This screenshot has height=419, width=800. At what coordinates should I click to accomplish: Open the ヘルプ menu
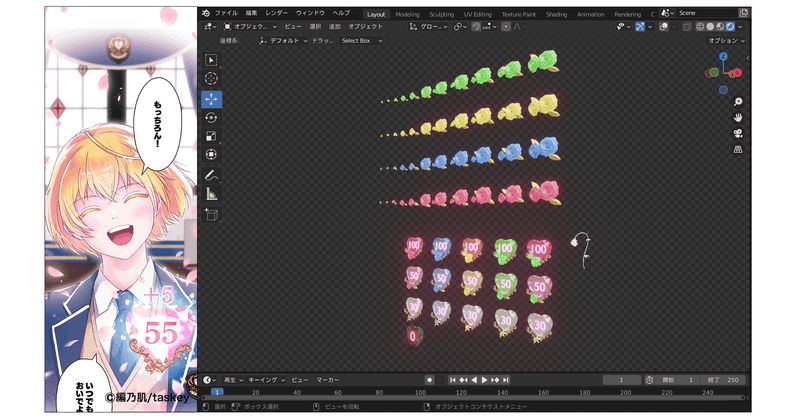pos(341,13)
